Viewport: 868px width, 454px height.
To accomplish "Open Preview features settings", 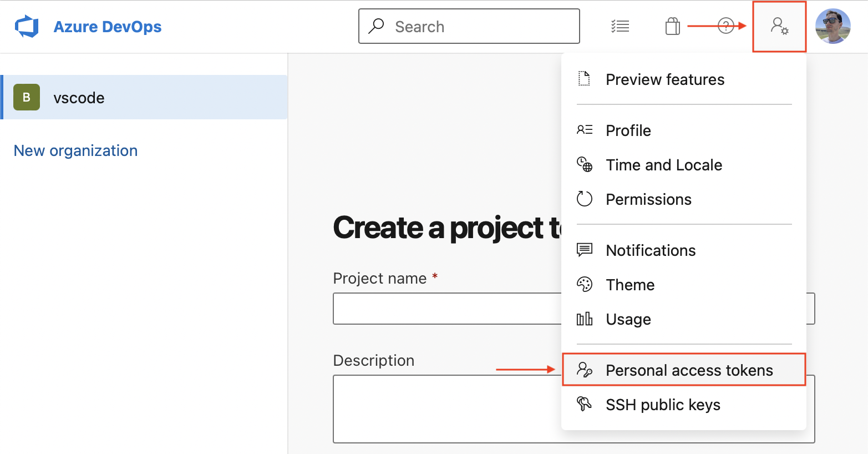I will 664,79.
